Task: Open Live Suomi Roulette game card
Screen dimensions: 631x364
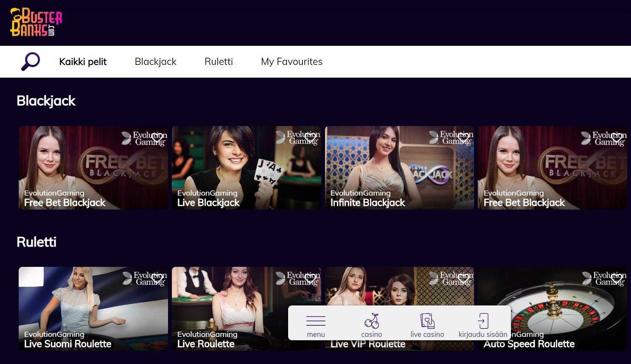Action: pyautogui.click(x=93, y=308)
